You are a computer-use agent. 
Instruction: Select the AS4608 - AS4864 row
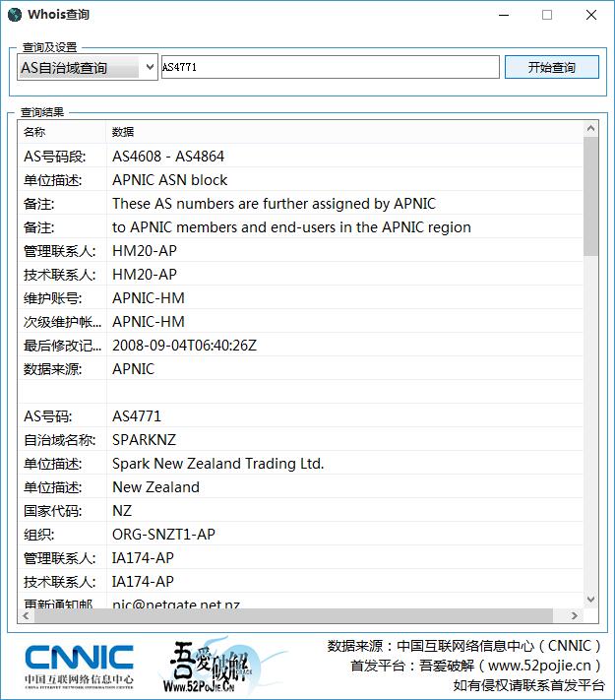click(300, 156)
